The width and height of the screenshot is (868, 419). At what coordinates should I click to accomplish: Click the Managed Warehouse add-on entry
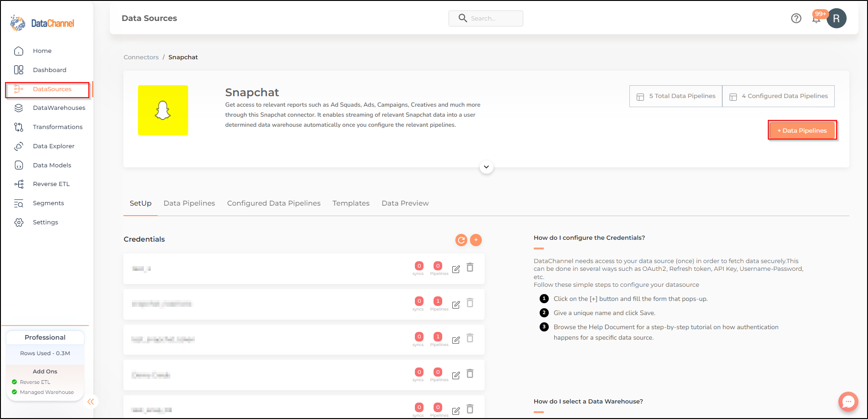point(43,392)
